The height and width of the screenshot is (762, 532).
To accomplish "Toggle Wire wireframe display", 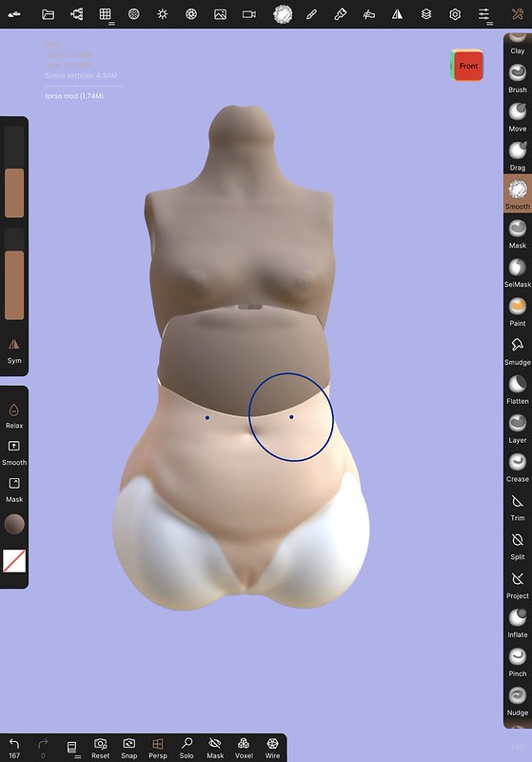I will click(x=272, y=748).
